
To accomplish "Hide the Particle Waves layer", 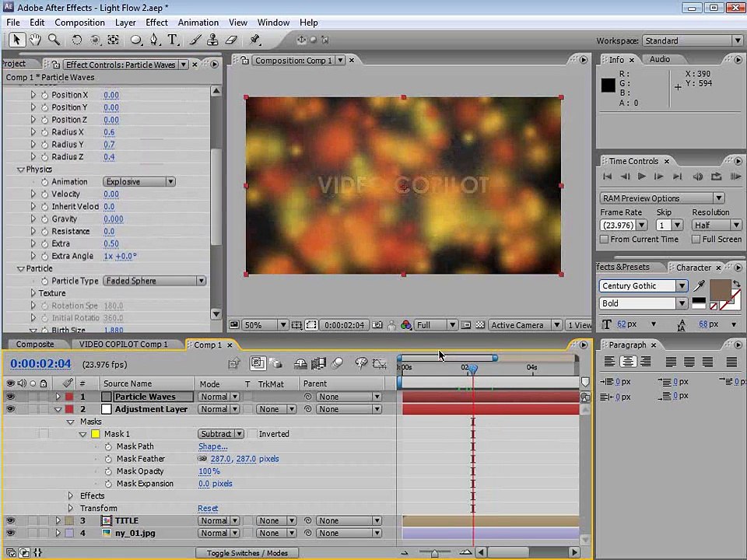I will [x=10, y=397].
